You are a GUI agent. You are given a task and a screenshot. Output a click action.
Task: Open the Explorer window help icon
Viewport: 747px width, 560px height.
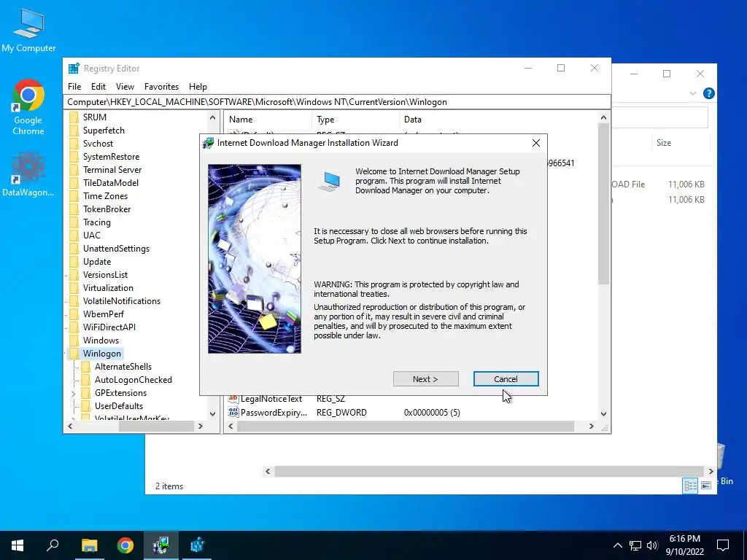point(708,93)
